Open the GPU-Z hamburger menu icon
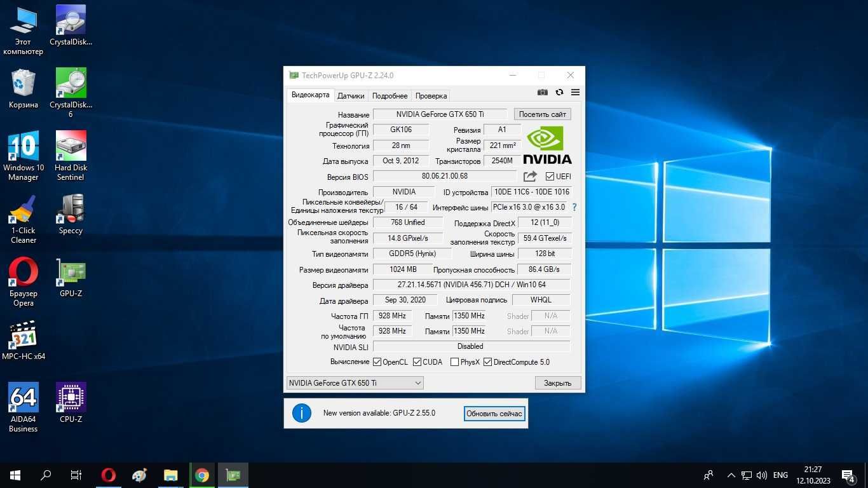This screenshot has height=488, width=868. [x=575, y=92]
